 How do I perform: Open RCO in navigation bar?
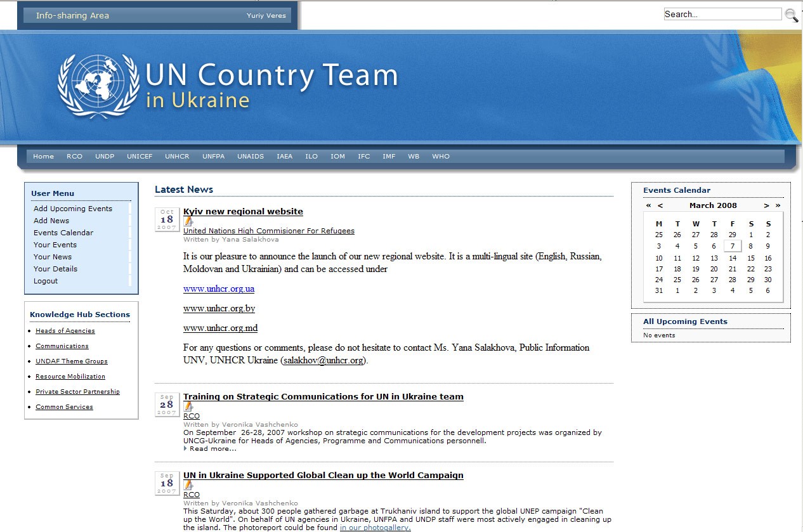[x=74, y=157]
